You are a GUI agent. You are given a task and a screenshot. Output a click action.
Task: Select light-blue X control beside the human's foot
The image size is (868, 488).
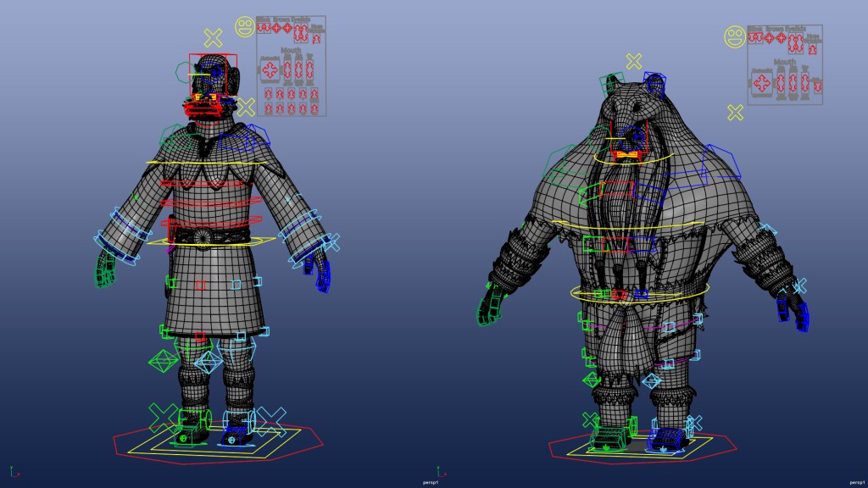click(x=271, y=419)
